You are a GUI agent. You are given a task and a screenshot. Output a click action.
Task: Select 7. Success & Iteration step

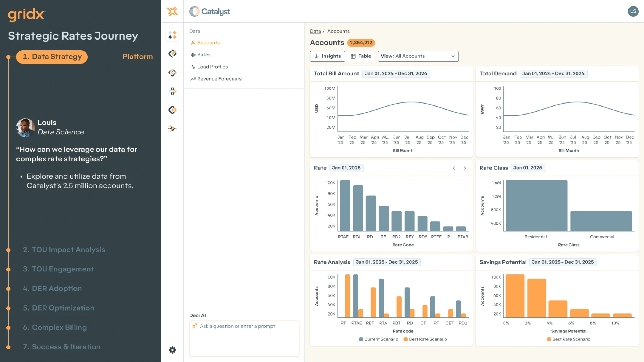(x=61, y=347)
